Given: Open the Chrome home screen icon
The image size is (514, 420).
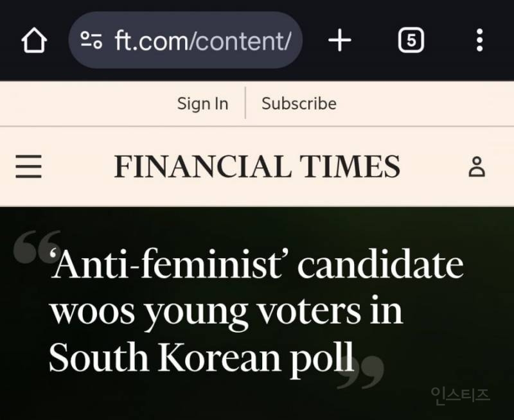Looking at the screenshot, I should coord(33,40).
